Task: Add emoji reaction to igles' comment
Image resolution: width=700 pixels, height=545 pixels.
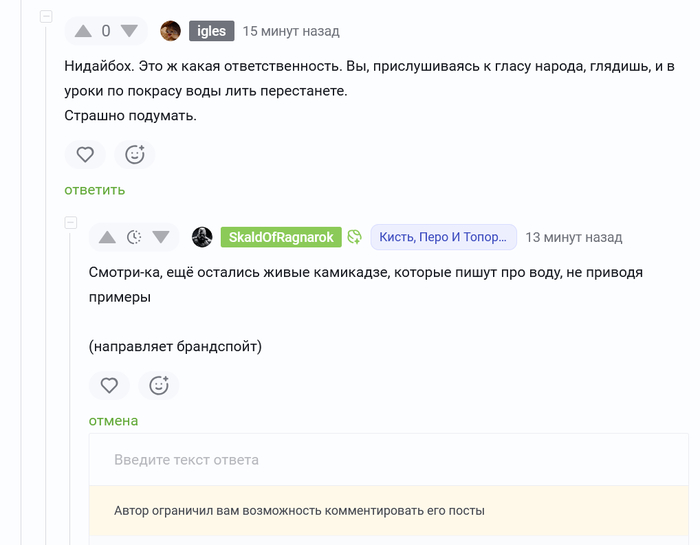Action: click(x=134, y=154)
